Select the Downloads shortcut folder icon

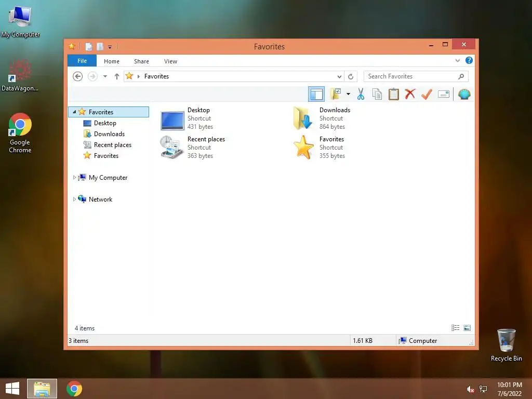click(303, 118)
